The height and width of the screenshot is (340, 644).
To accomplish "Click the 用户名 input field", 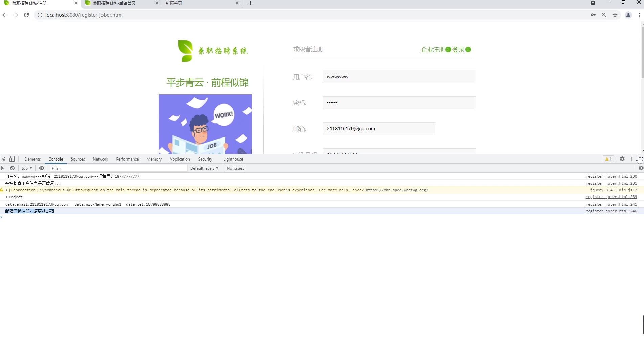I will click(399, 77).
